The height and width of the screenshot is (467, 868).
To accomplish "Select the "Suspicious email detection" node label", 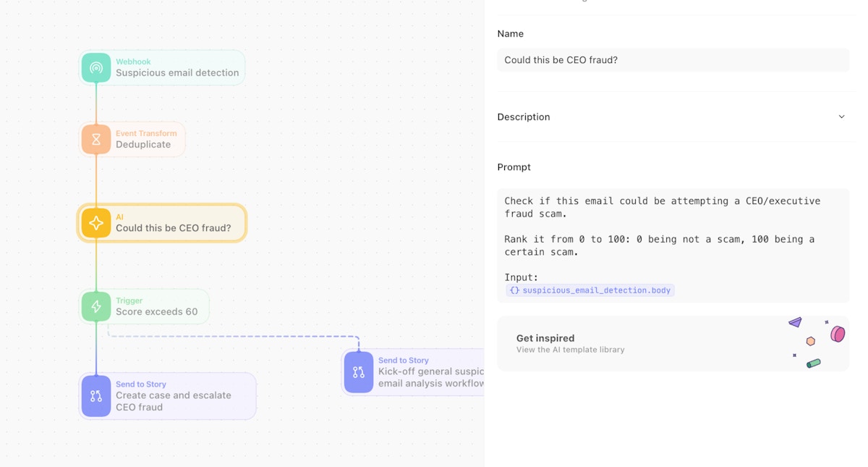I will 177,72.
